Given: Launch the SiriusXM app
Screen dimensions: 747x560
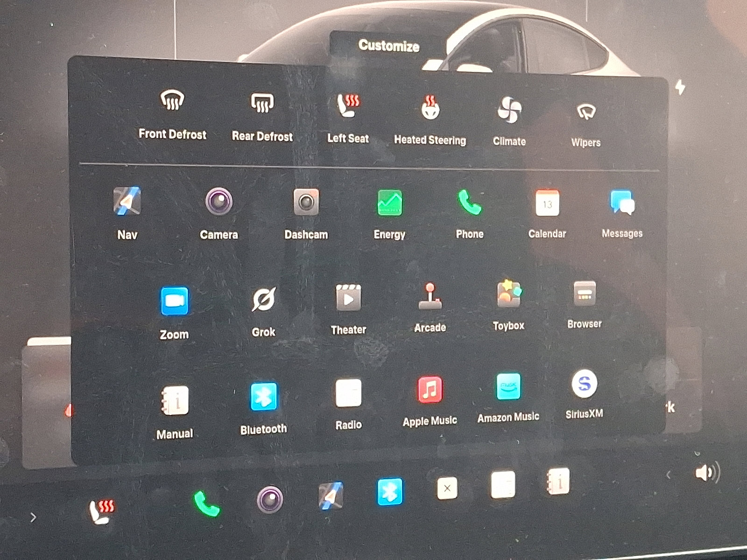Looking at the screenshot, I should pyautogui.click(x=584, y=384).
